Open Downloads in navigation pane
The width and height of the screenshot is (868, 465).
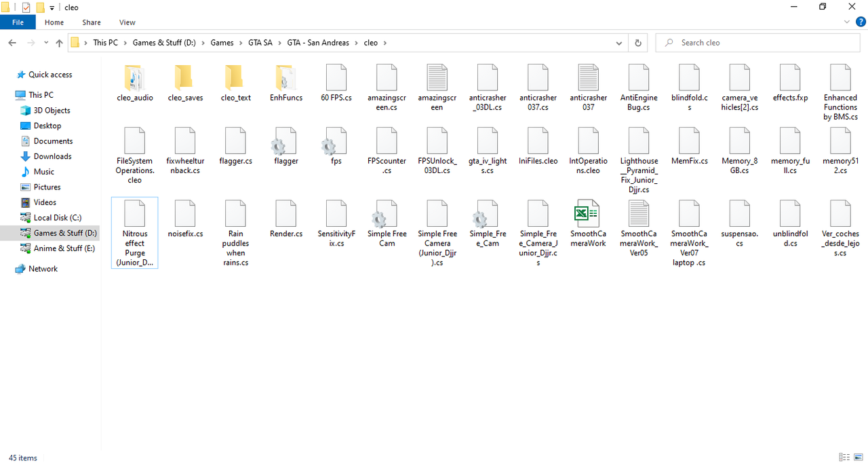pyautogui.click(x=53, y=156)
